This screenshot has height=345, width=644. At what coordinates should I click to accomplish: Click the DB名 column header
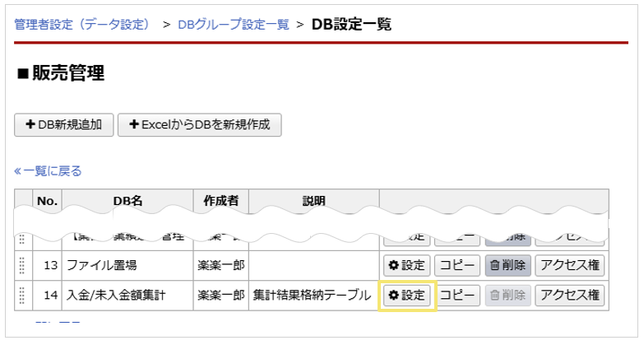pyautogui.click(x=127, y=201)
